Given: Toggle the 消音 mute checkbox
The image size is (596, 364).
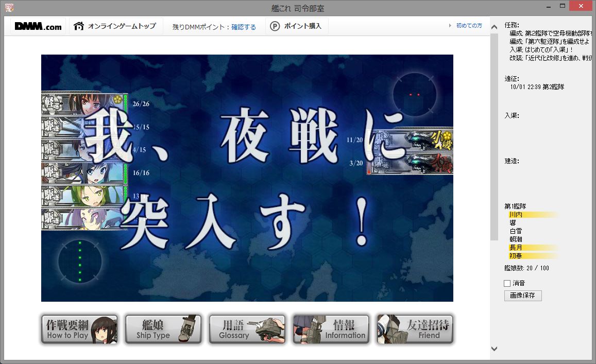Looking at the screenshot, I should [507, 283].
